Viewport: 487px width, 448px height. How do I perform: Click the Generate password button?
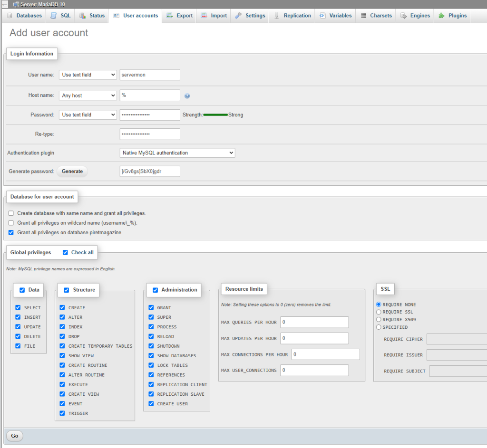point(72,171)
